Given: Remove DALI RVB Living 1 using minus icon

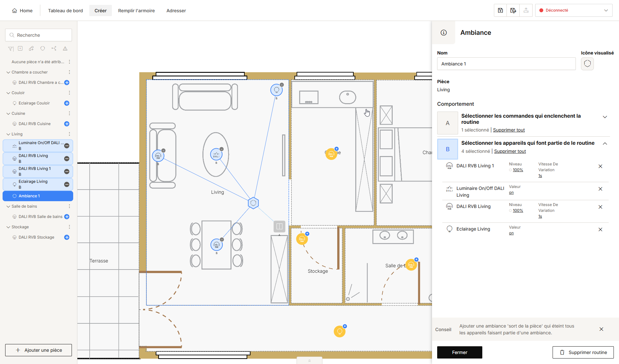Looking at the screenshot, I should [x=67, y=172].
